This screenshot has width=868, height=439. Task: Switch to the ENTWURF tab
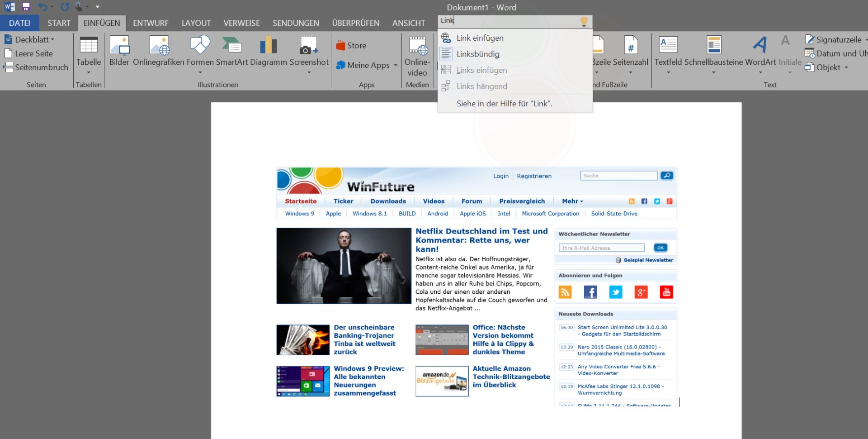[x=151, y=23]
